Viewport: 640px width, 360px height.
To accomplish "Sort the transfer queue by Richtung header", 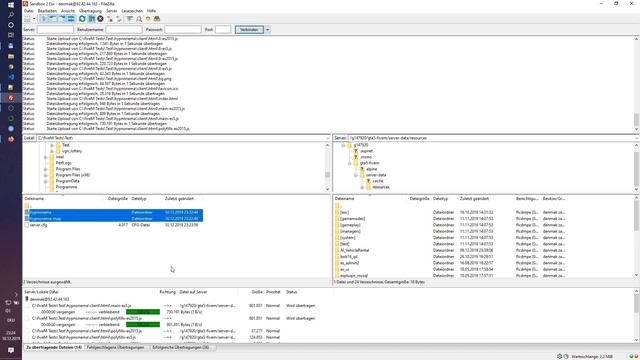I will pyautogui.click(x=167, y=292).
